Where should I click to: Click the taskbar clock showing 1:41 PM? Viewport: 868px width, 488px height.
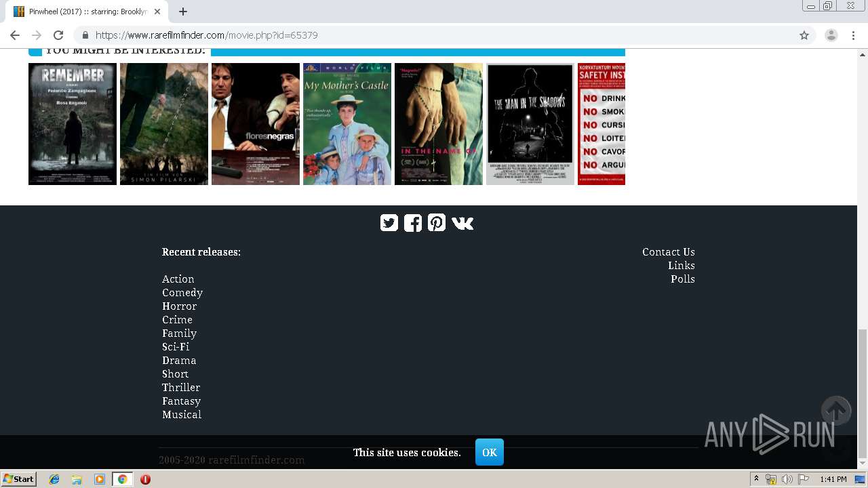pyautogui.click(x=833, y=479)
